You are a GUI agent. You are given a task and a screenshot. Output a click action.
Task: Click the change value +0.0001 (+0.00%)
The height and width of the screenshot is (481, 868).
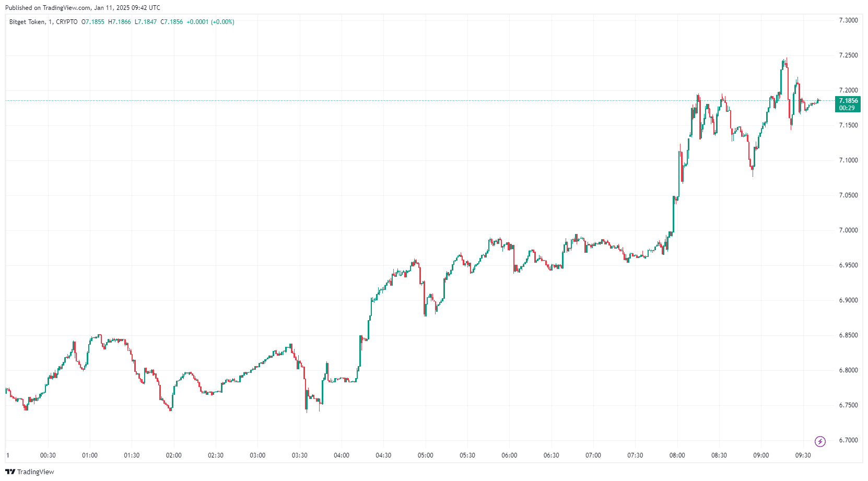coord(210,22)
